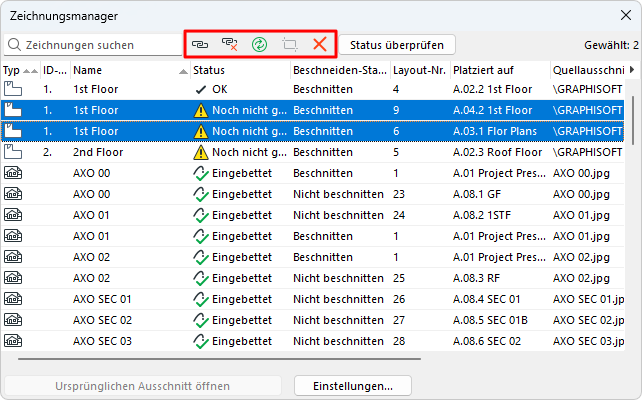
Task: Click the green update drawings icon
Action: pos(260,45)
